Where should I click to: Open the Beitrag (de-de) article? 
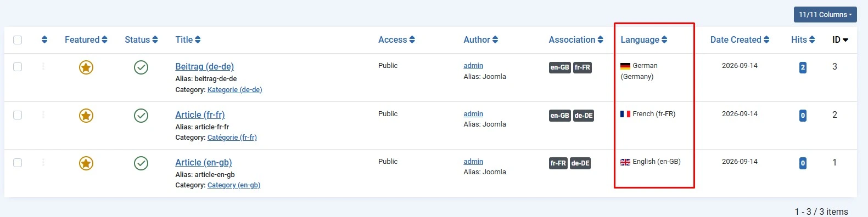[x=204, y=66]
